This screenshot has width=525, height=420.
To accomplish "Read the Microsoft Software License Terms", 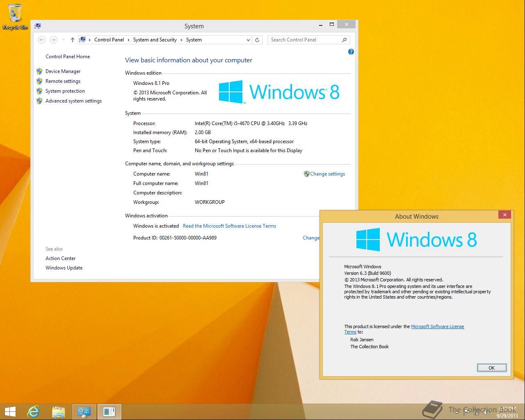I will point(230,226).
